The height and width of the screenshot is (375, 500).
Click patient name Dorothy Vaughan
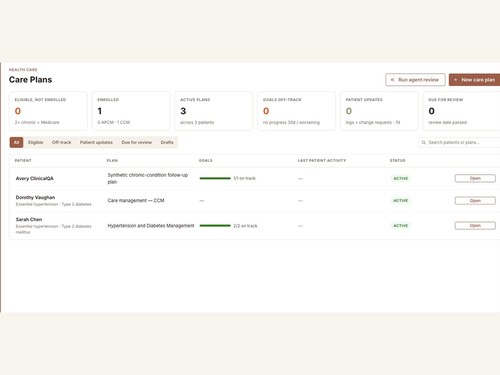click(x=35, y=198)
